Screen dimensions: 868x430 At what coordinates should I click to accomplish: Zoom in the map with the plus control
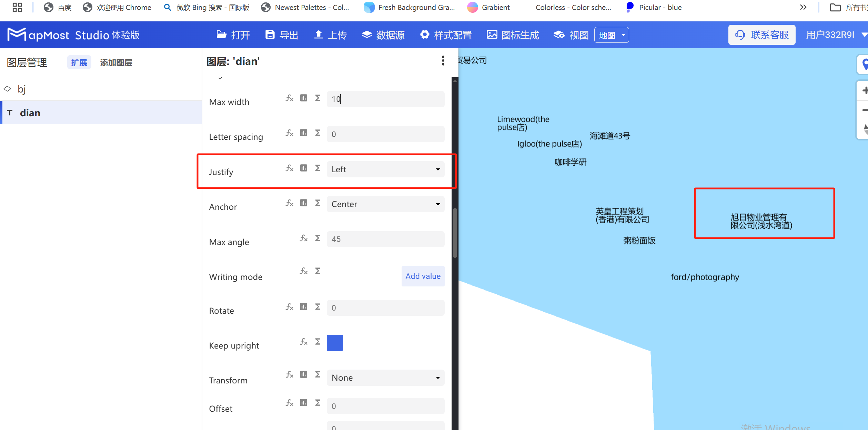click(865, 90)
